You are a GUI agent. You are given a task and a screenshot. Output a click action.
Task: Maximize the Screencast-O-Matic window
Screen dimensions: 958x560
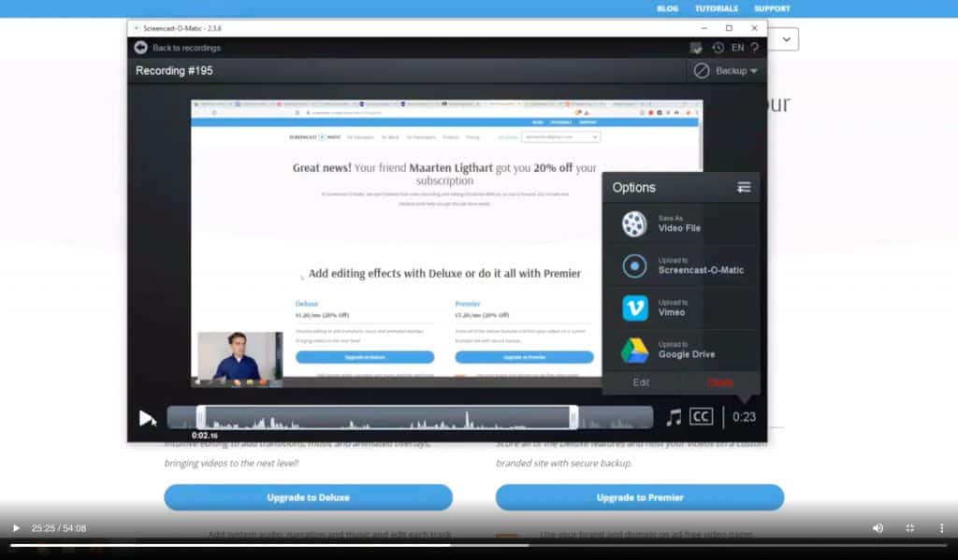point(729,28)
